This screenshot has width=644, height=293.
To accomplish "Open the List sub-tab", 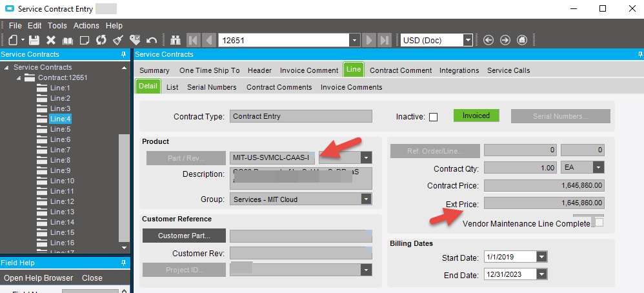I will 172,87.
